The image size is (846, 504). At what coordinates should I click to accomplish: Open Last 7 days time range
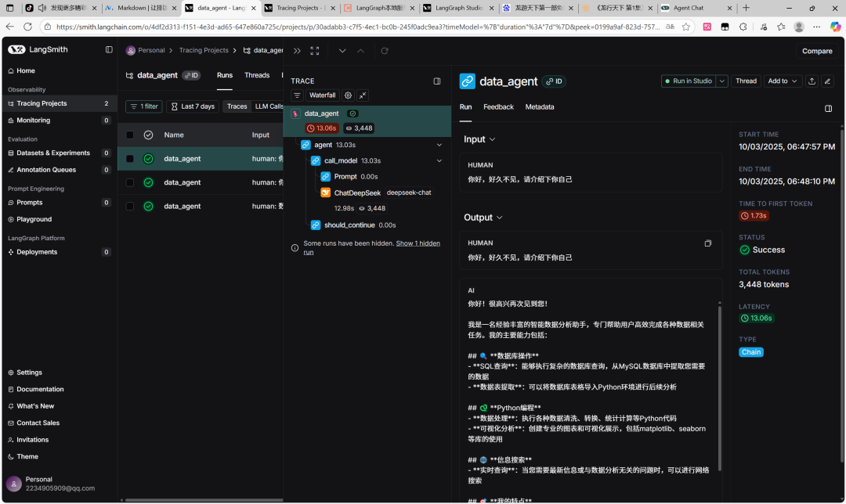pyautogui.click(x=193, y=106)
